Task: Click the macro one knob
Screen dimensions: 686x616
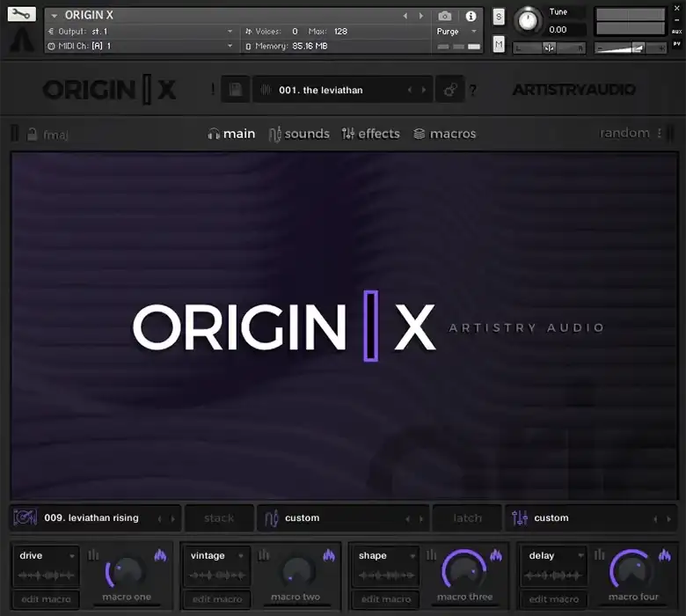Action: point(127,572)
